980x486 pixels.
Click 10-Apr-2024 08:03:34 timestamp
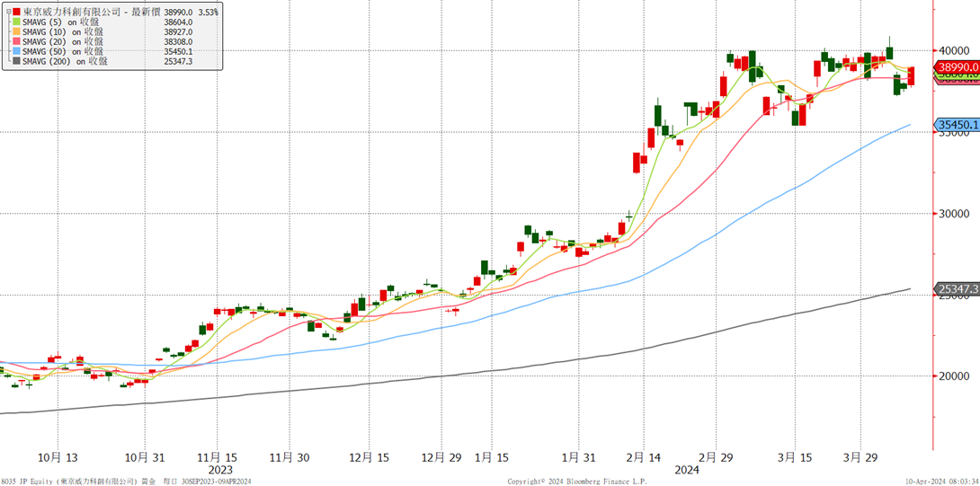940,482
